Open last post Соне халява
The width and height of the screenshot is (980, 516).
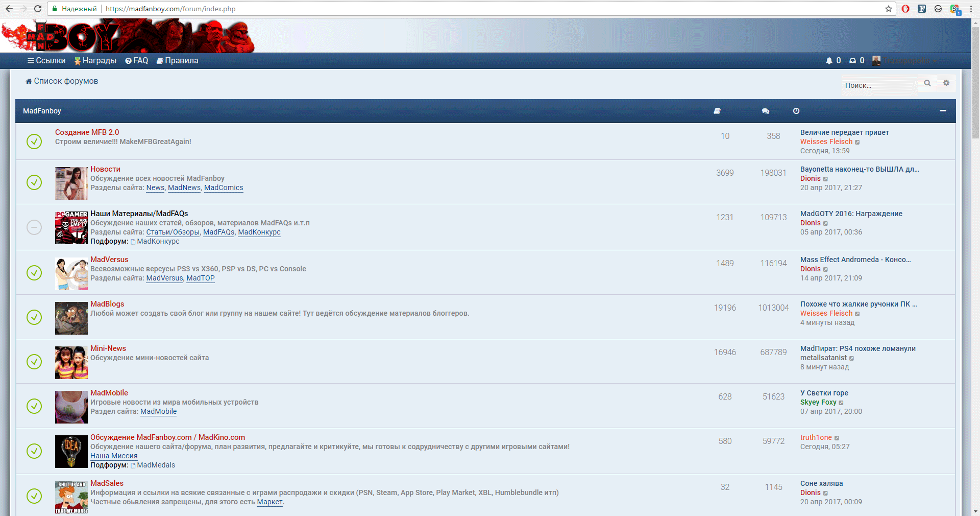[x=822, y=483]
